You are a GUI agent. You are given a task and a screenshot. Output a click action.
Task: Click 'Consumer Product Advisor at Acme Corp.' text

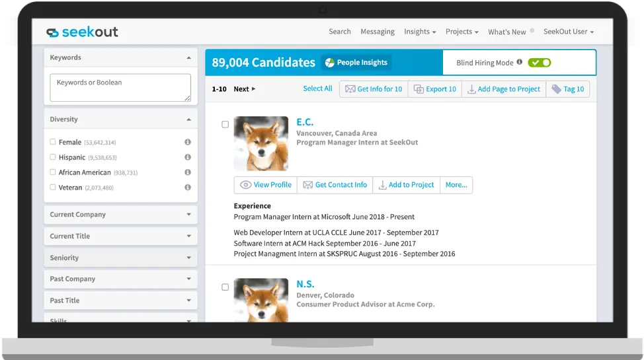pos(366,304)
